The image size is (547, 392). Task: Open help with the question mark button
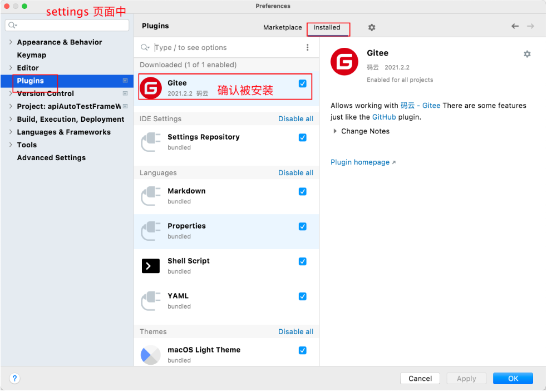pos(14,379)
